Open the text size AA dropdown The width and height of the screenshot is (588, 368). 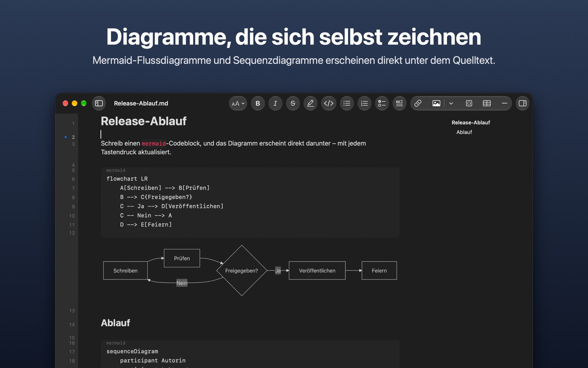click(x=238, y=103)
